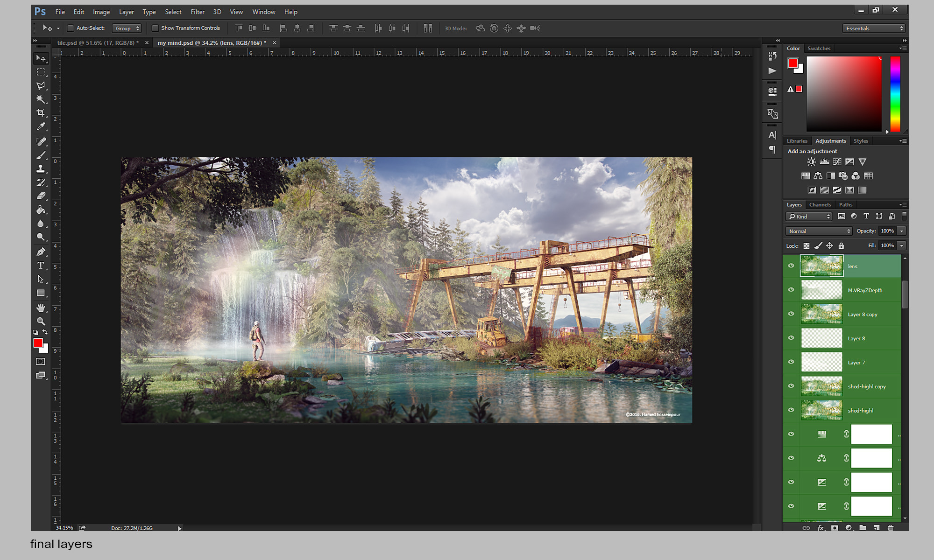
Task: Select the Dodge tool
Action: (x=41, y=237)
